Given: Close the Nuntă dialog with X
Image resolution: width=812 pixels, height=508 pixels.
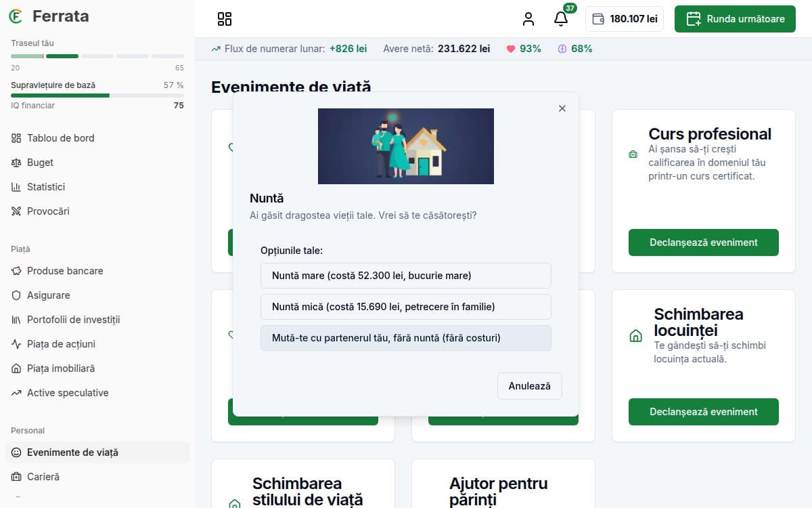Looking at the screenshot, I should click(x=562, y=108).
